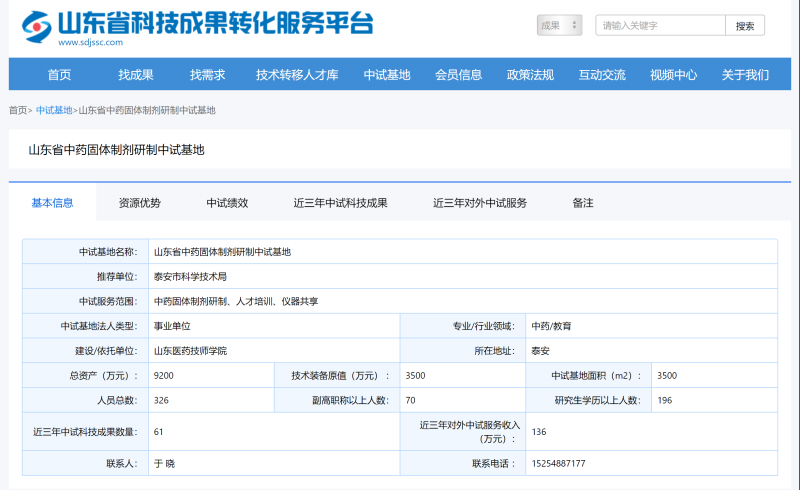800x491 pixels.
Task: Open the 近三年中试科技成果 tab
Action: (x=340, y=203)
